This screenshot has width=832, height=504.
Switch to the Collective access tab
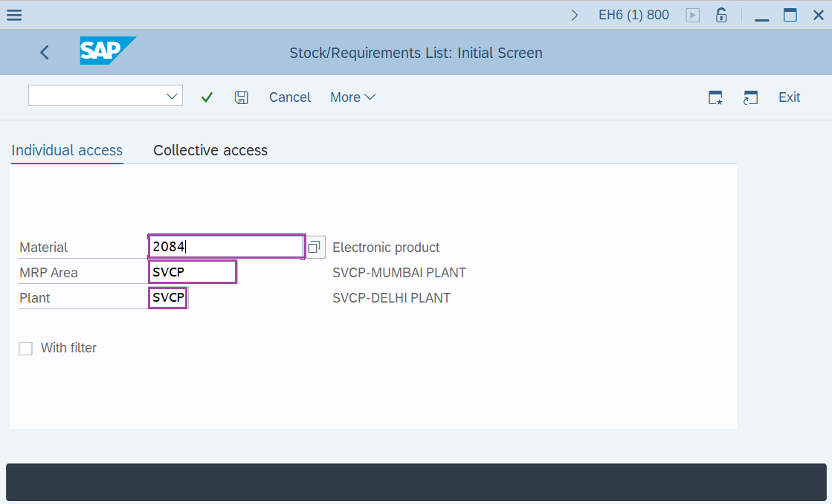pyautogui.click(x=210, y=149)
